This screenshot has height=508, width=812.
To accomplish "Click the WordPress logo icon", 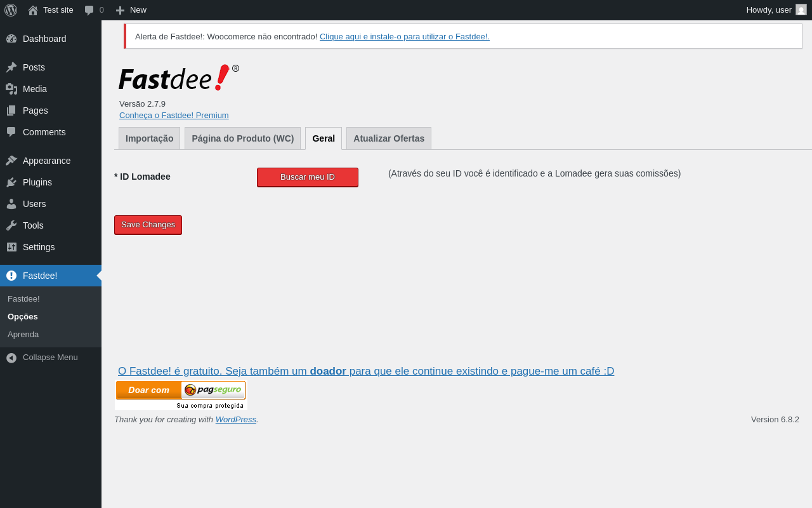I will (11, 10).
